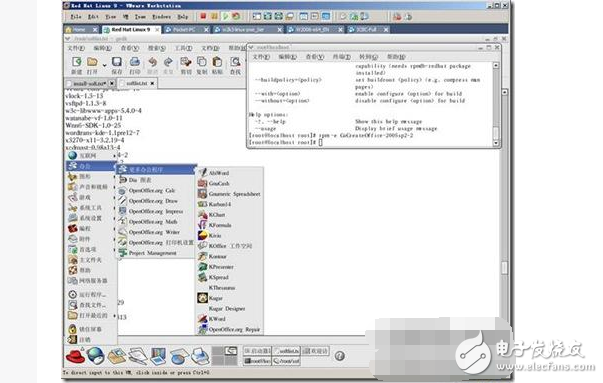603x383 pixels.
Task: Open the VMware View menu
Action: click(111, 17)
